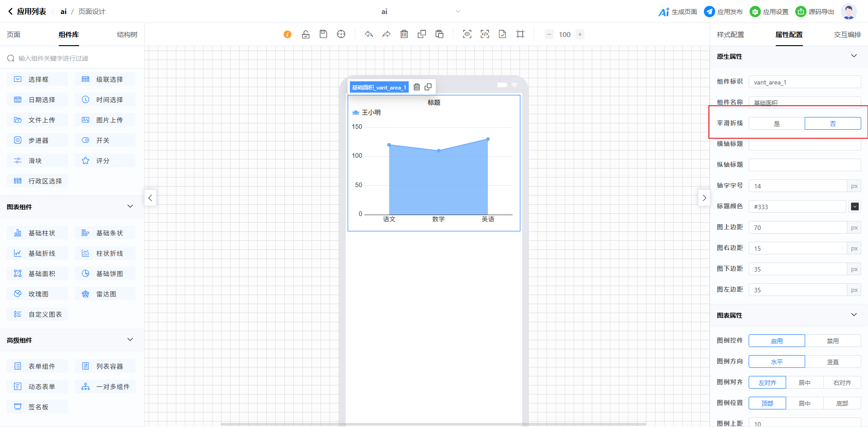
Task: Add the 雷达图 chart component
Action: [x=105, y=294]
